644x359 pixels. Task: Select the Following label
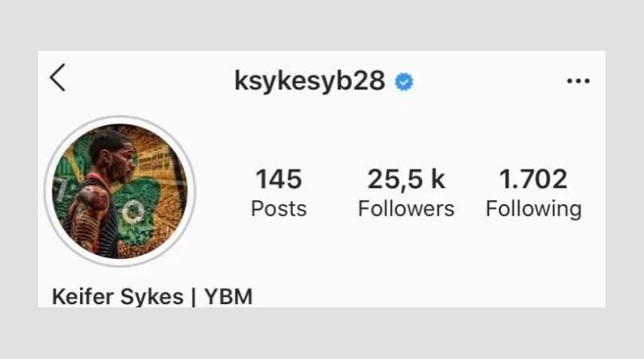[533, 210]
